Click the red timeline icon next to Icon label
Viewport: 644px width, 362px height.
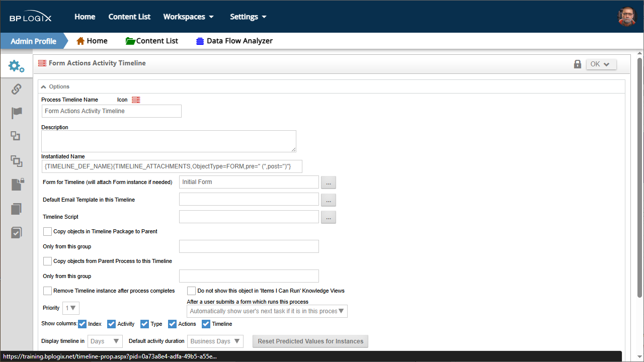click(x=136, y=100)
